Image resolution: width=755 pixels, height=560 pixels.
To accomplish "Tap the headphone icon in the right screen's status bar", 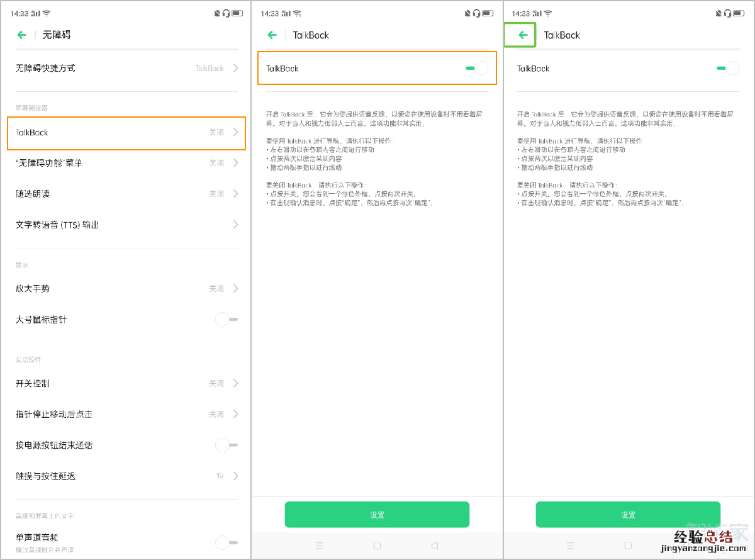I will pos(728,13).
